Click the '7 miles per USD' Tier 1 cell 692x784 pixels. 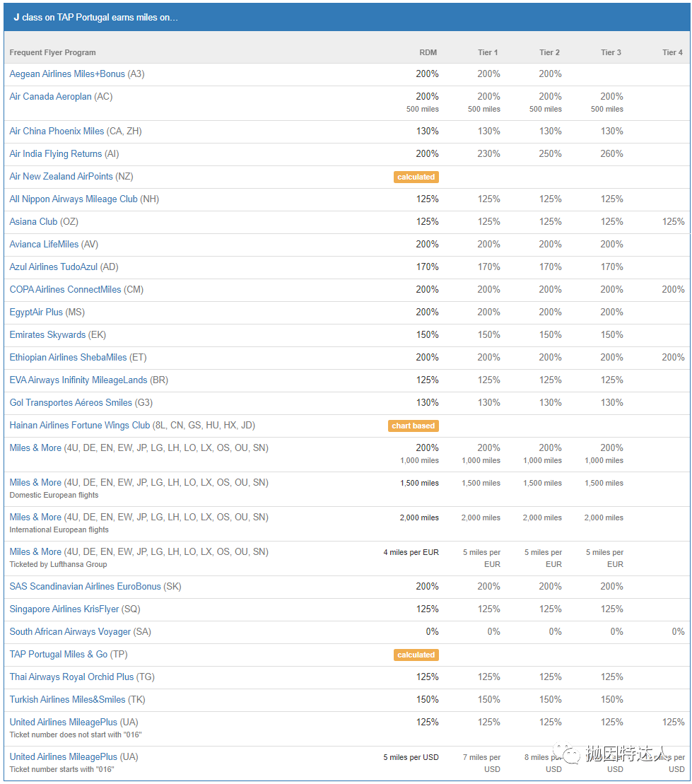tap(481, 763)
